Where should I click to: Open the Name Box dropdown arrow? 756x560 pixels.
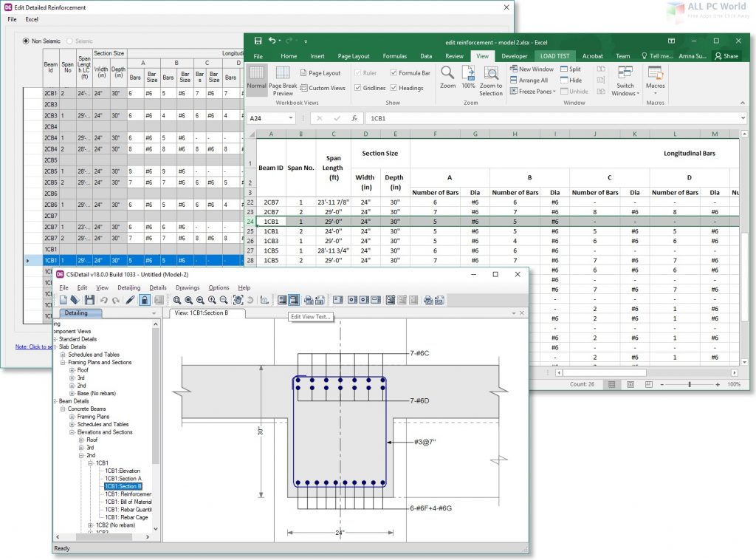(x=291, y=118)
